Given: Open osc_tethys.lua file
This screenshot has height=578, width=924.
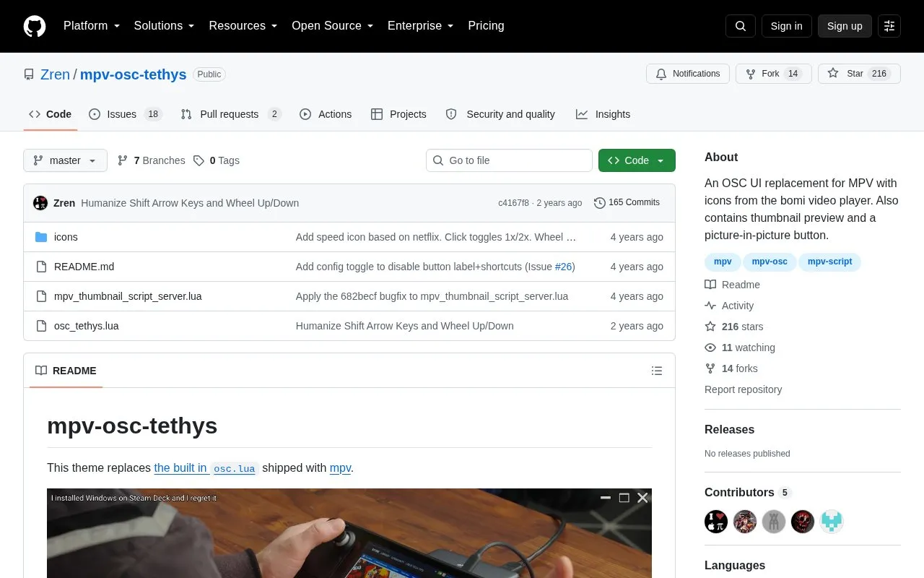Looking at the screenshot, I should point(87,326).
